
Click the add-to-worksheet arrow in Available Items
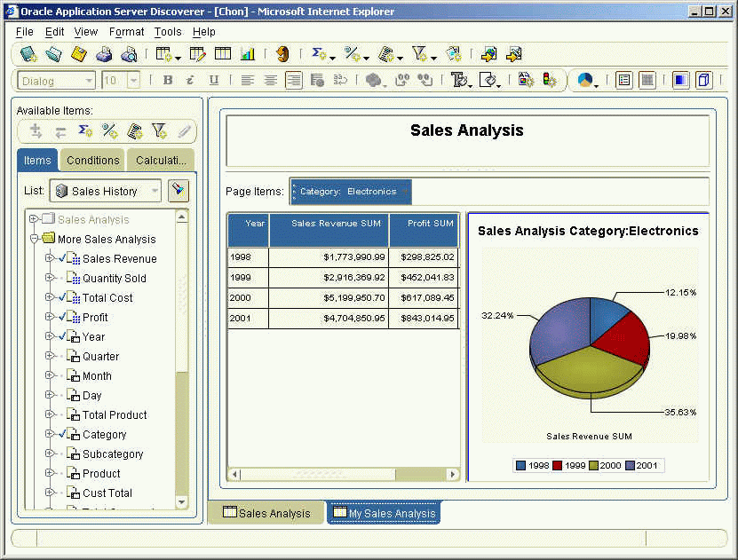point(36,131)
